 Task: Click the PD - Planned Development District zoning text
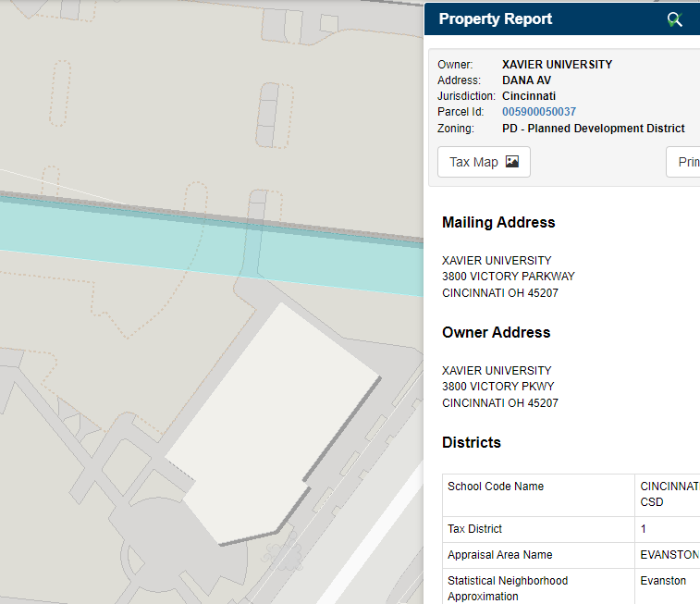[x=594, y=129]
